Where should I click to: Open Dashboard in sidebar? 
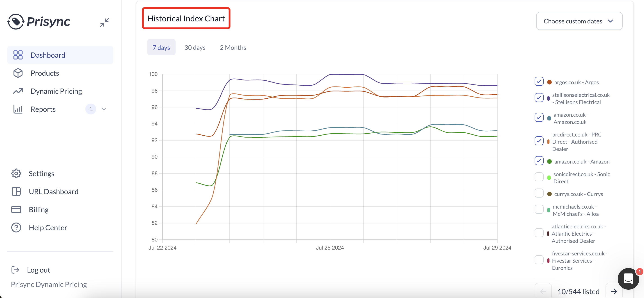[x=60, y=55]
